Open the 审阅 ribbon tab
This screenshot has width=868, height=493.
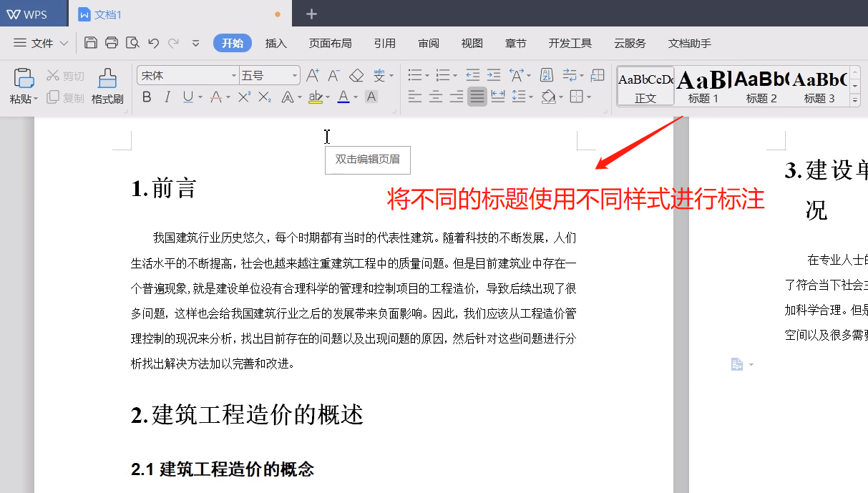[x=428, y=43]
